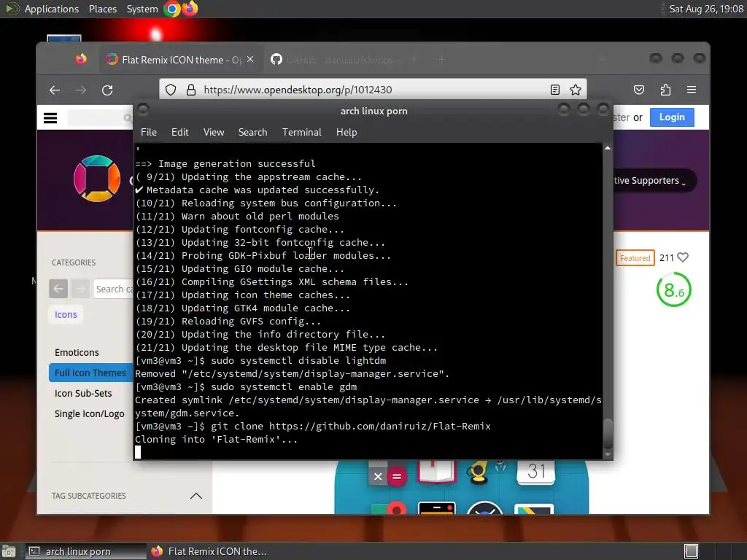Open the Places menu in top panel
Viewport: 747px width, 560px height.
(102, 9)
